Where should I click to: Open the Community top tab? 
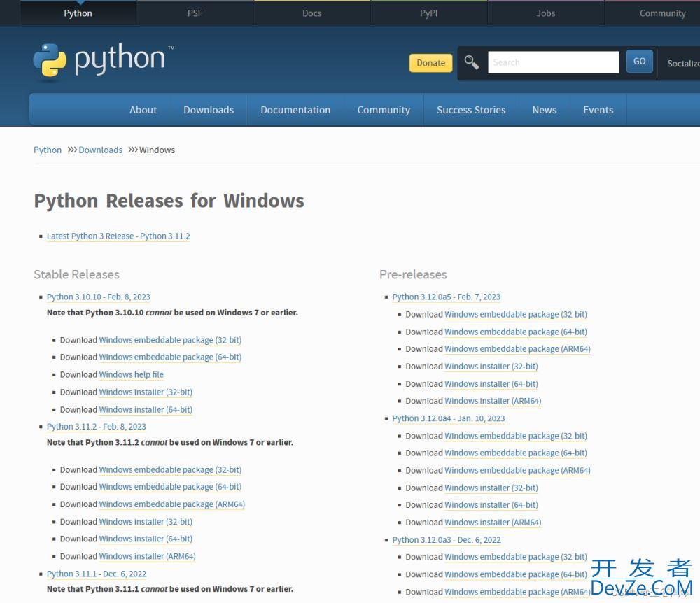[662, 13]
